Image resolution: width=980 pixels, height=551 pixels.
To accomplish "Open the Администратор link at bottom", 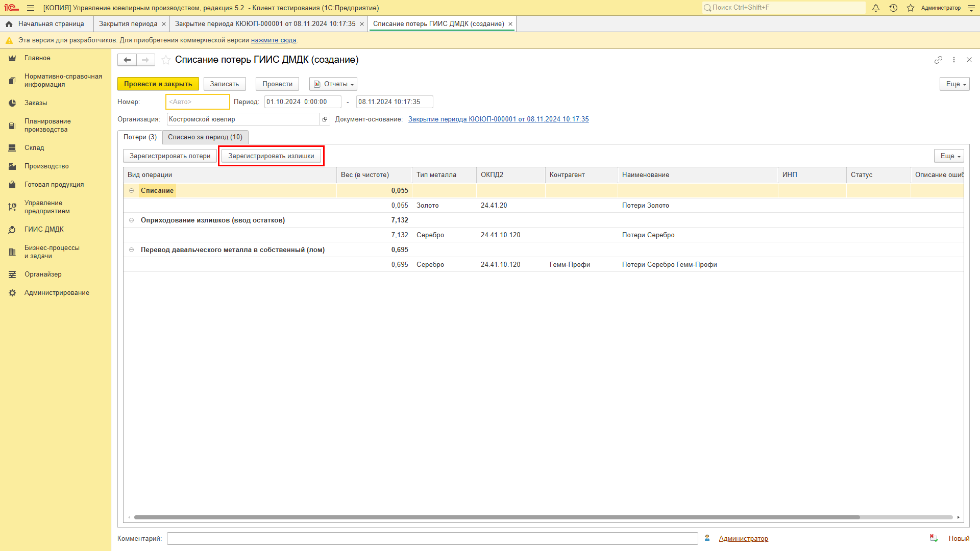I will (x=744, y=539).
